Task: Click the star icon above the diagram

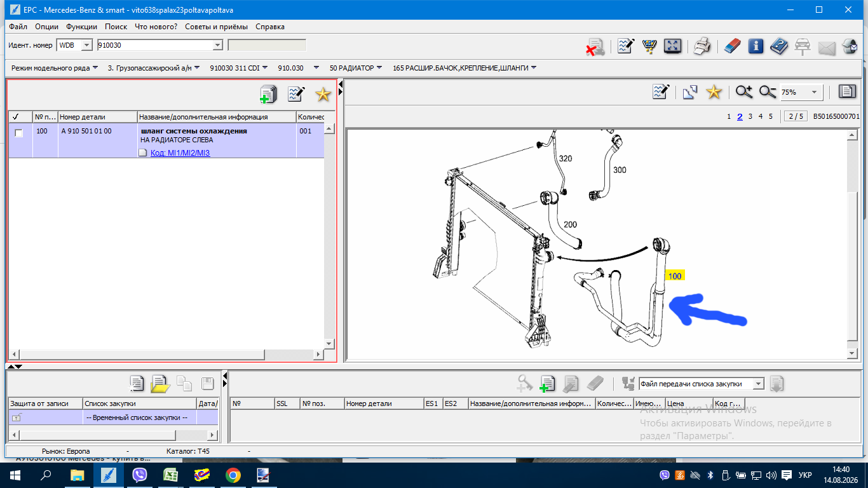Action: coord(714,92)
